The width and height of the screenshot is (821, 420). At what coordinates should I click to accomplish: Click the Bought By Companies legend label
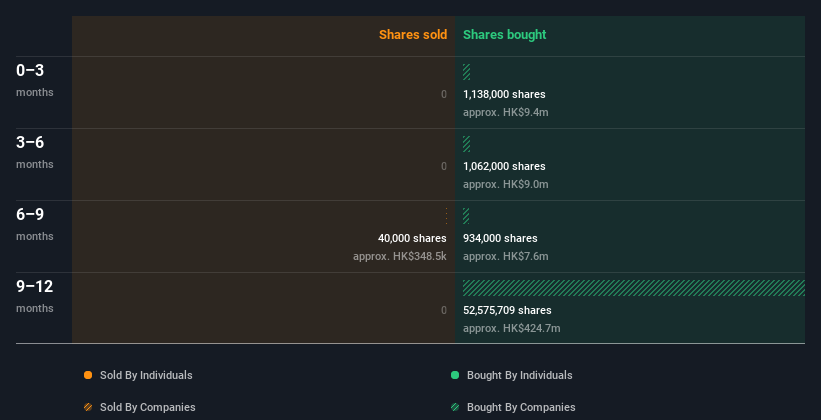521,407
